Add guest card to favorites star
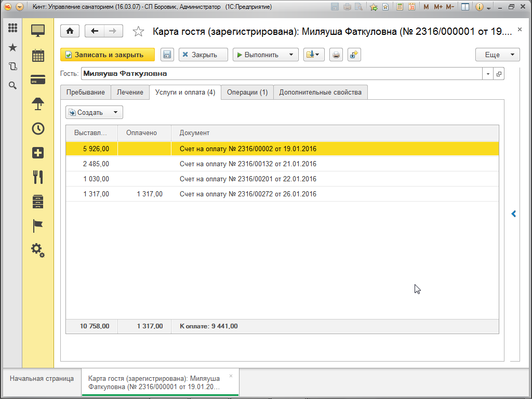532x399 pixels. 138,32
